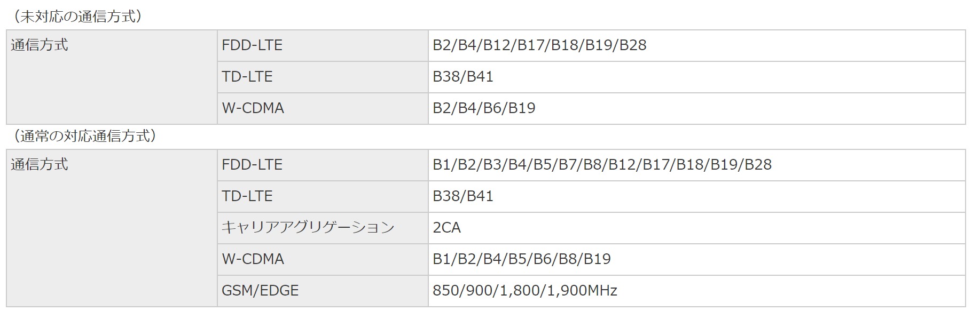Click the 未対応の通信方式 heading text
The width and height of the screenshot is (980, 319).
pos(77,17)
